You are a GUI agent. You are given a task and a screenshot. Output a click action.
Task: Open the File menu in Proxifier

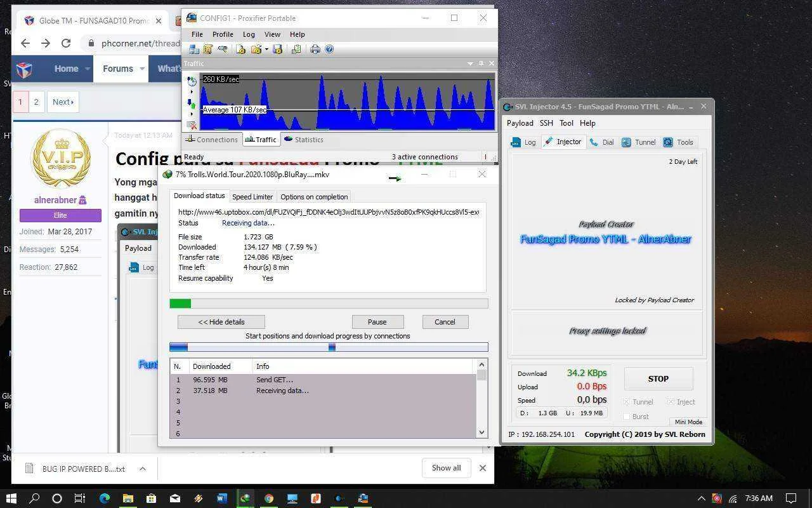tap(197, 34)
